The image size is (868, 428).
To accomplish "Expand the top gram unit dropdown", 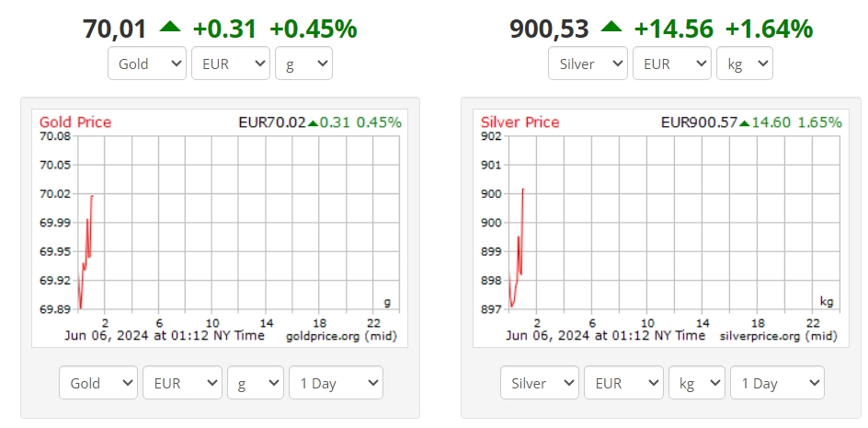I will 304,64.
